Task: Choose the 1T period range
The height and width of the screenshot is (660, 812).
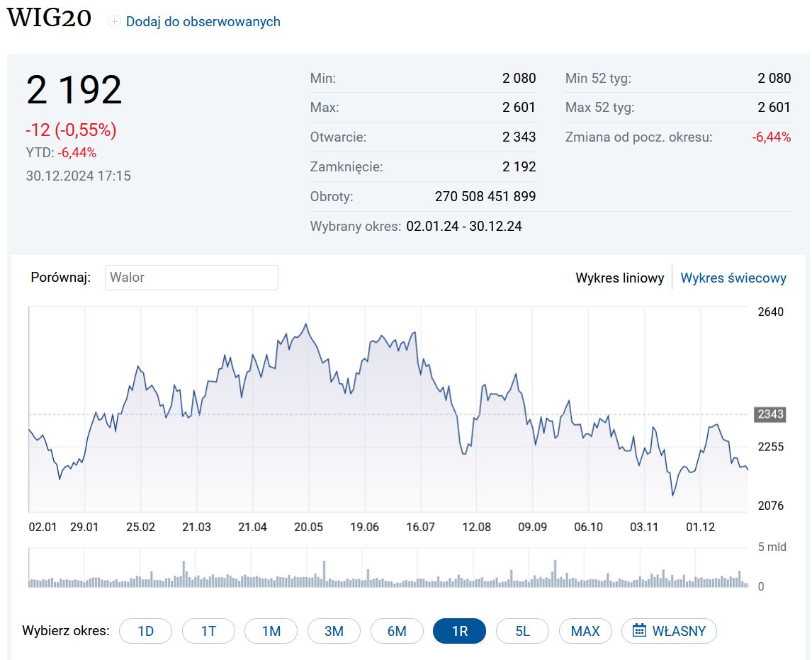Action: click(x=208, y=631)
